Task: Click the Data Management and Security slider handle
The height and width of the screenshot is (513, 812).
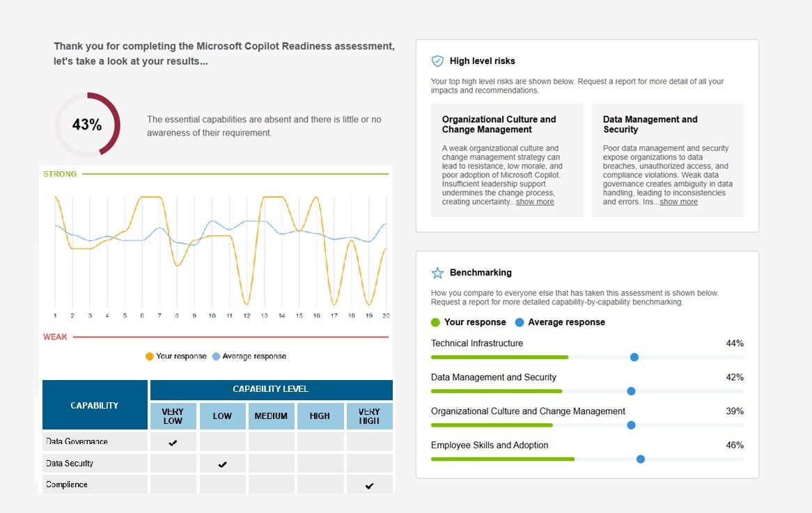Action: click(631, 390)
